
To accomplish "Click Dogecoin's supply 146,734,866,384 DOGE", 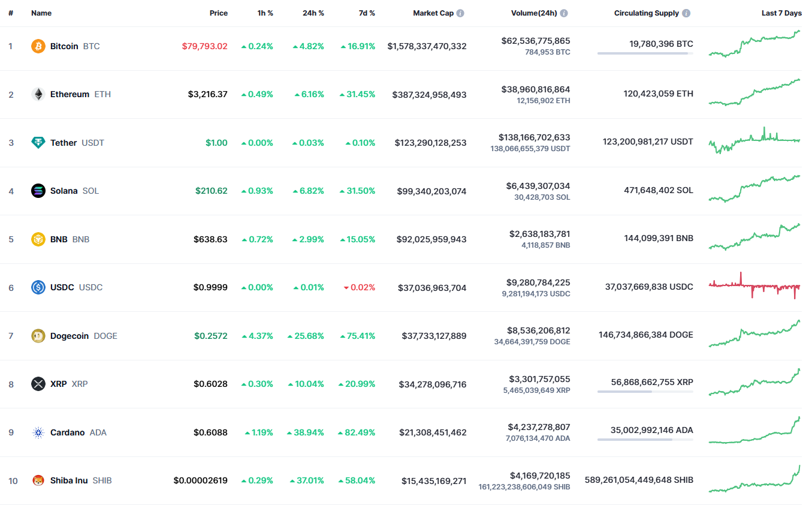I will [x=646, y=335].
